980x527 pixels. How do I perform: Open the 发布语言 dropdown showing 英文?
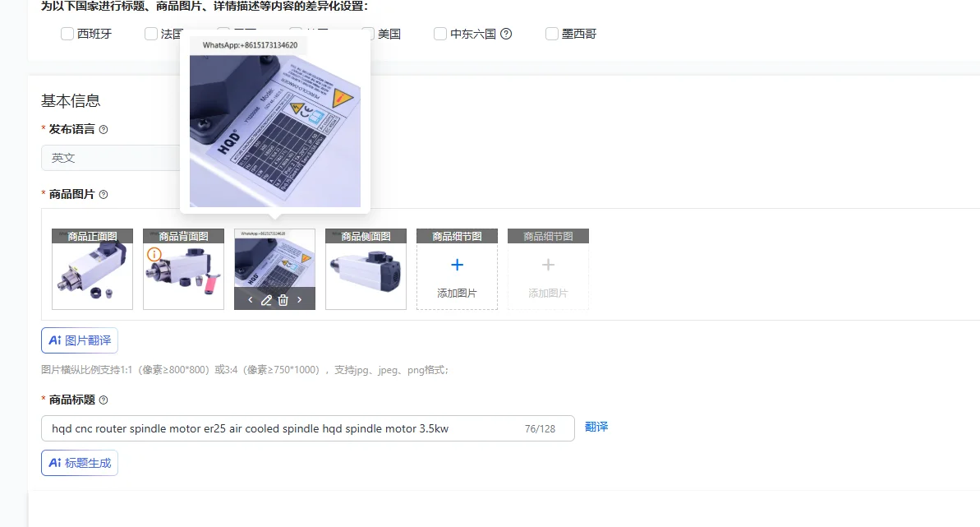pos(111,158)
